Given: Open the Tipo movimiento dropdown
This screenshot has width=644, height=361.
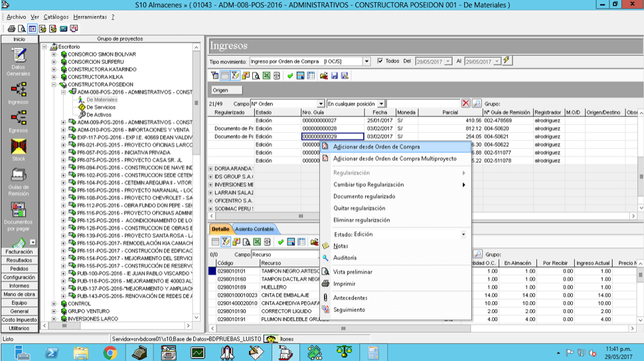Looking at the screenshot, I should click(366, 61).
